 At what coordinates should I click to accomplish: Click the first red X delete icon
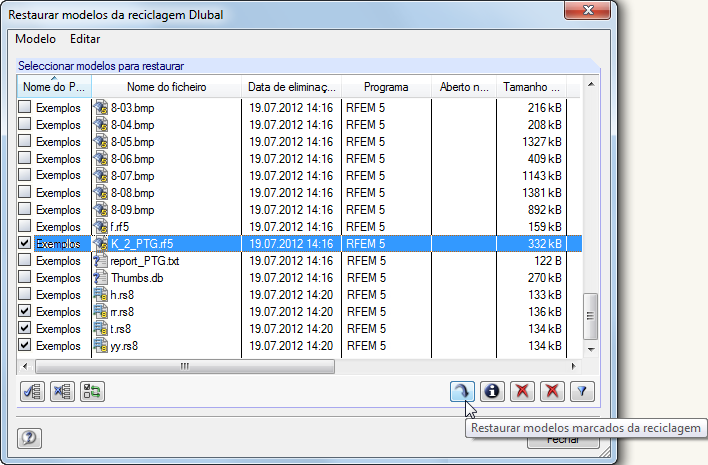522,391
